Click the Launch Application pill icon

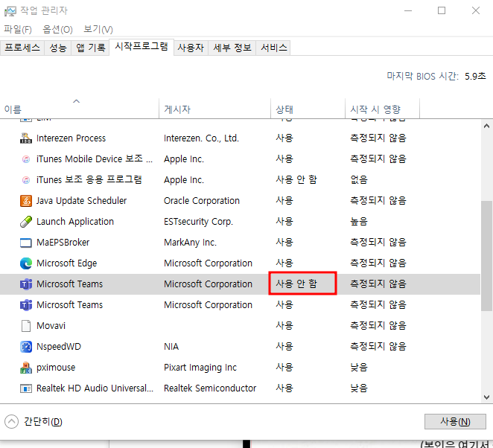click(x=26, y=222)
